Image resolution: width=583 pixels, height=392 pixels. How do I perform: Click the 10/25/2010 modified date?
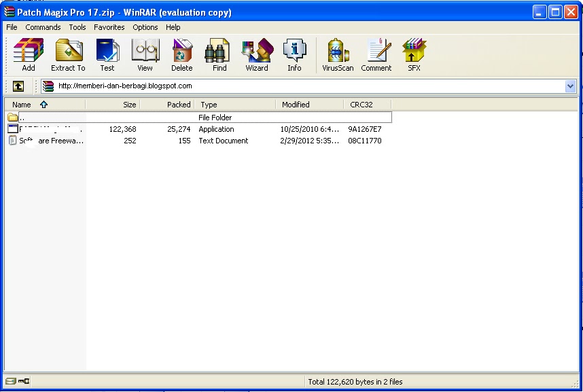coord(309,129)
